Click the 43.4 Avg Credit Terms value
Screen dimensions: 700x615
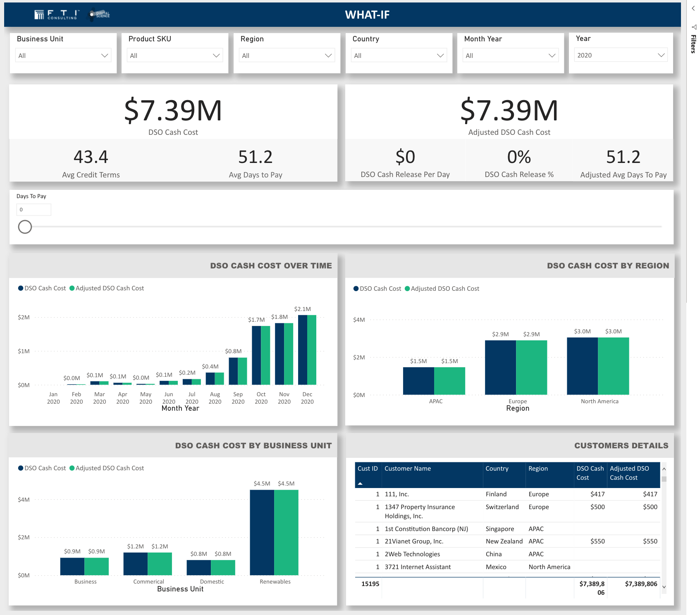coord(91,157)
